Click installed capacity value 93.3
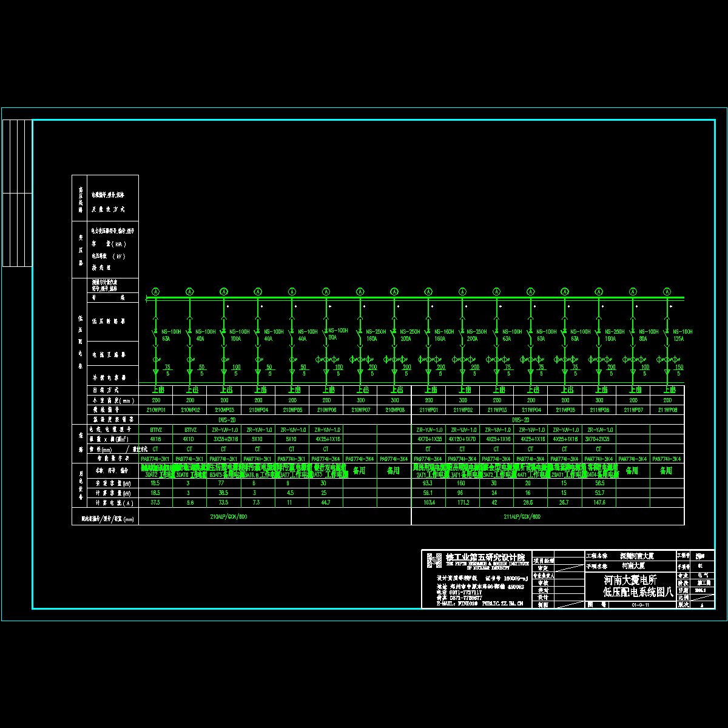The image size is (728, 728). pos(429,484)
